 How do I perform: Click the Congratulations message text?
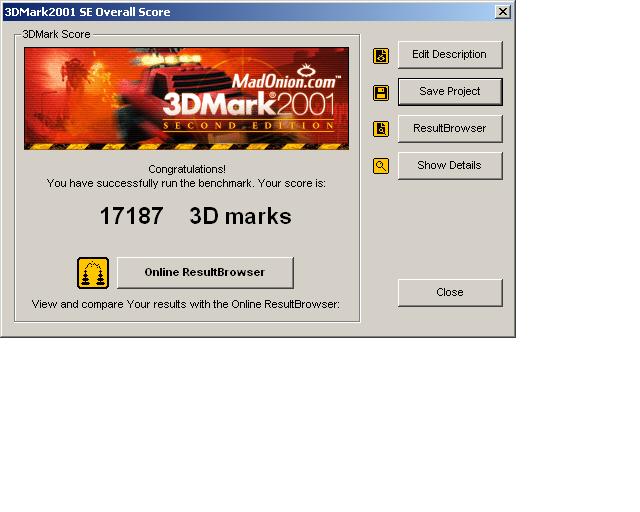[186, 169]
